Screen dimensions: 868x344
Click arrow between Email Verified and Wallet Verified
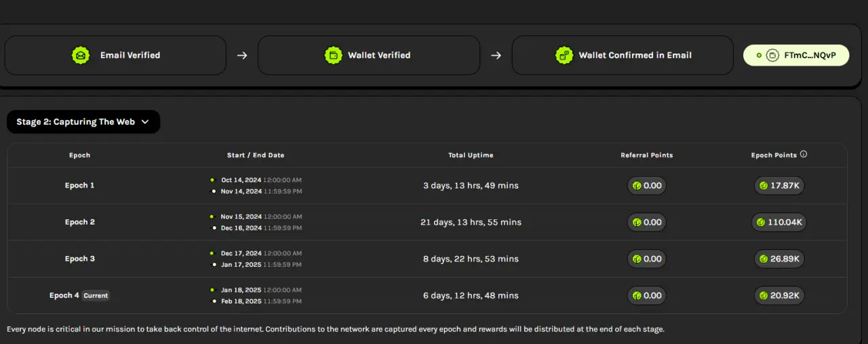242,56
